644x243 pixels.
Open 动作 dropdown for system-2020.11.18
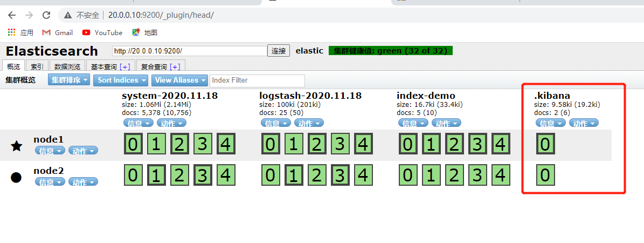[171, 123]
